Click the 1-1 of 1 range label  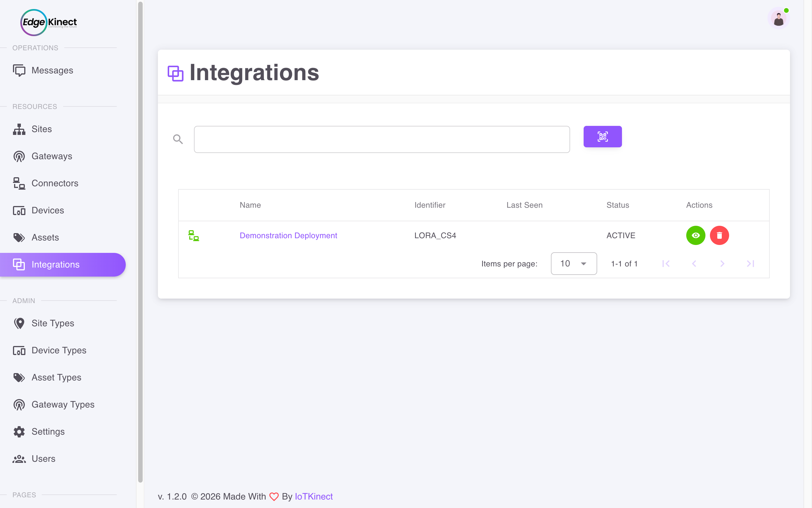point(624,264)
